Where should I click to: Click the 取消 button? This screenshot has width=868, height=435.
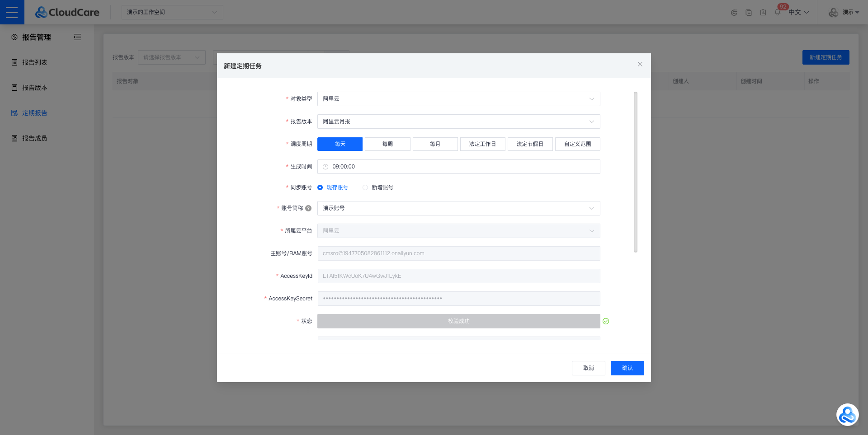(588, 368)
